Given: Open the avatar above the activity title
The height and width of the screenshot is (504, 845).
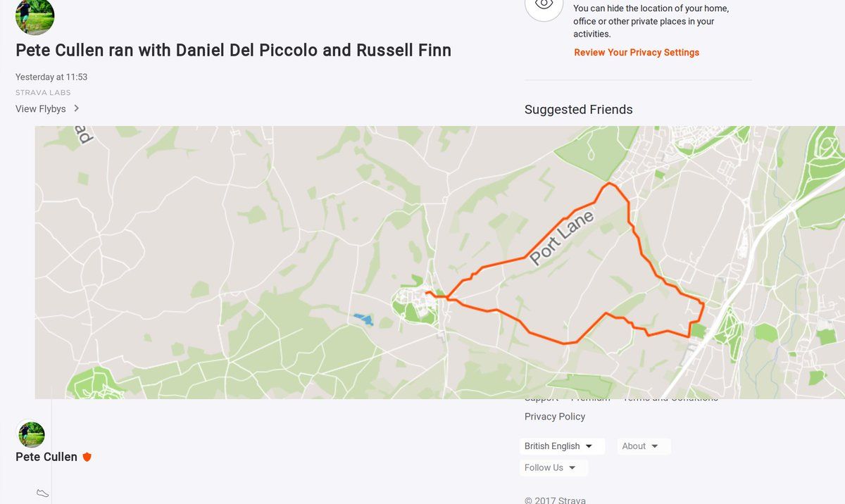Looking at the screenshot, I should (x=35, y=15).
